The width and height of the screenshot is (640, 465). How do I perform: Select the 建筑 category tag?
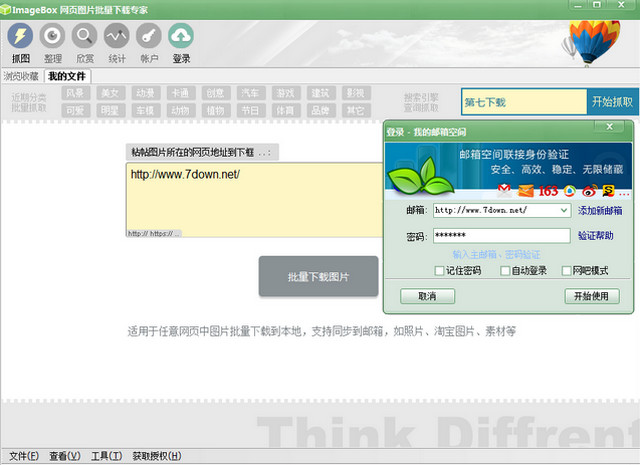(321, 93)
